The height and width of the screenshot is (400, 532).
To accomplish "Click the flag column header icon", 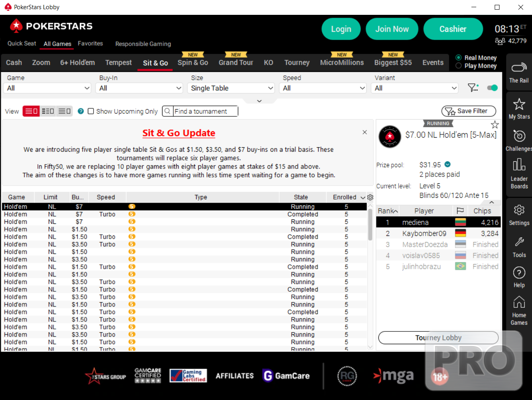I will coord(460,211).
